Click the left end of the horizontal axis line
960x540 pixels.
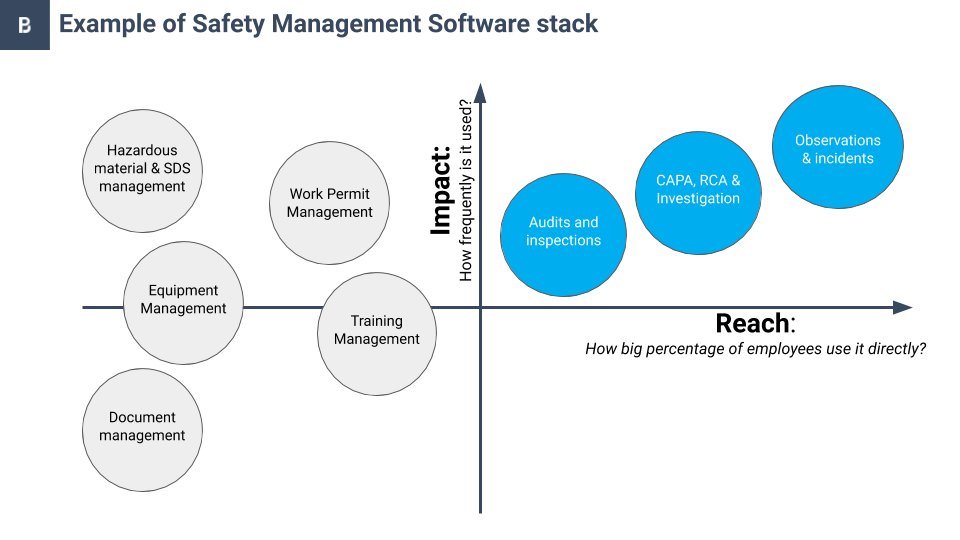(x=86, y=307)
